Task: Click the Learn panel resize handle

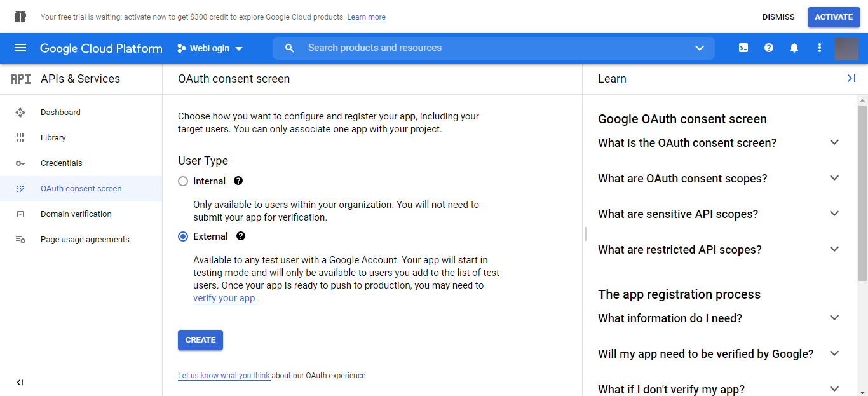Action: [x=585, y=234]
